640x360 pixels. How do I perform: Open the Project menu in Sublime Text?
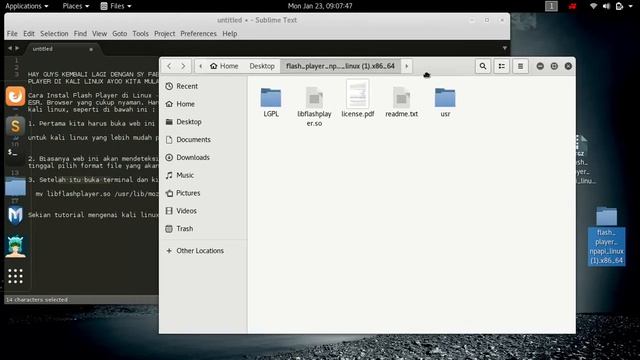point(164,33)
